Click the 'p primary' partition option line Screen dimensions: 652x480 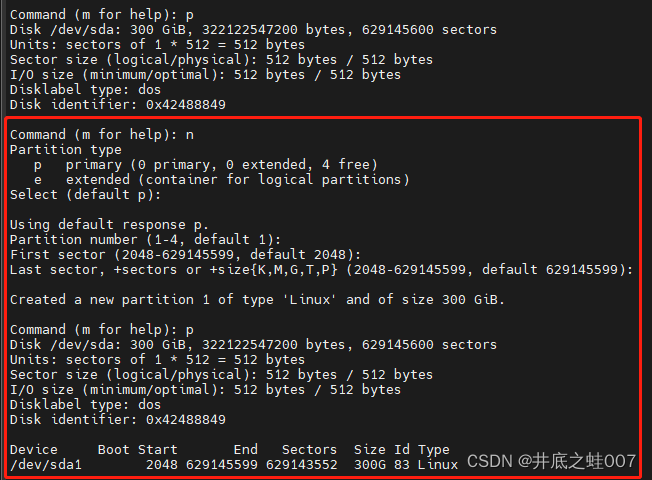point(206,165)
